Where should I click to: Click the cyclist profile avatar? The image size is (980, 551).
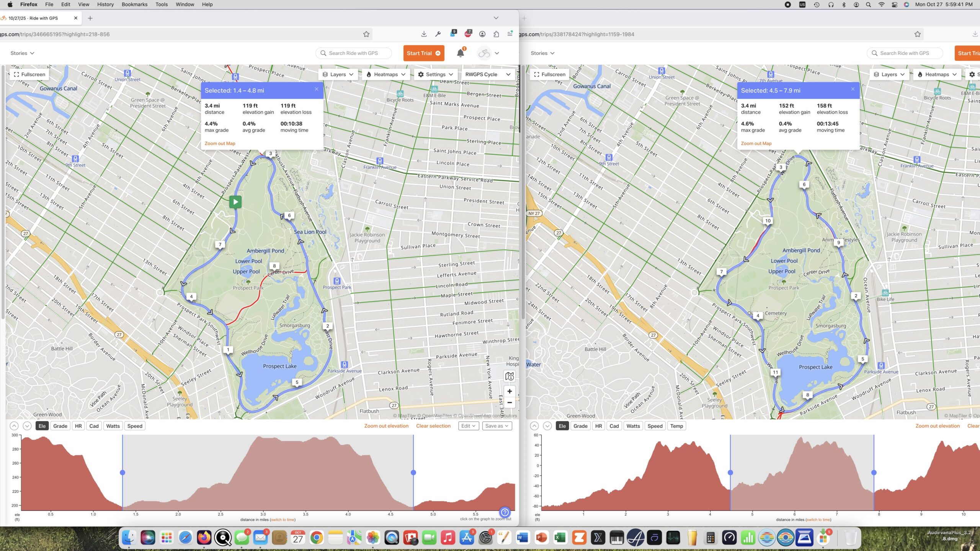coord(484,53)
